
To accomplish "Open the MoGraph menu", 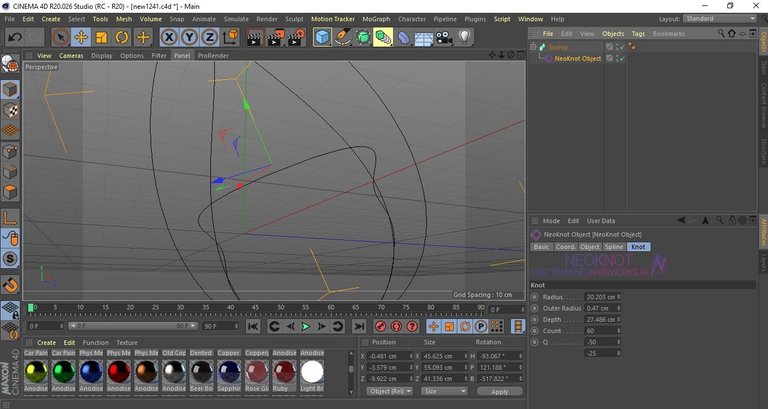I will coord(376,19).
